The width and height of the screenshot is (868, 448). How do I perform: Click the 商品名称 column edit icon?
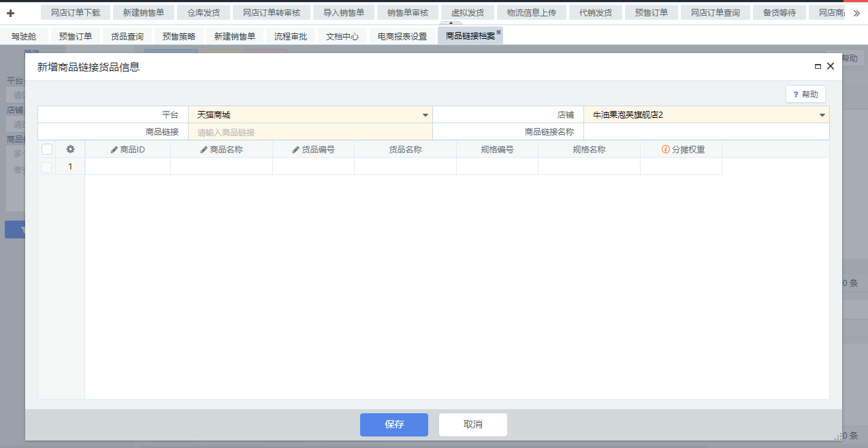[204, 150]
